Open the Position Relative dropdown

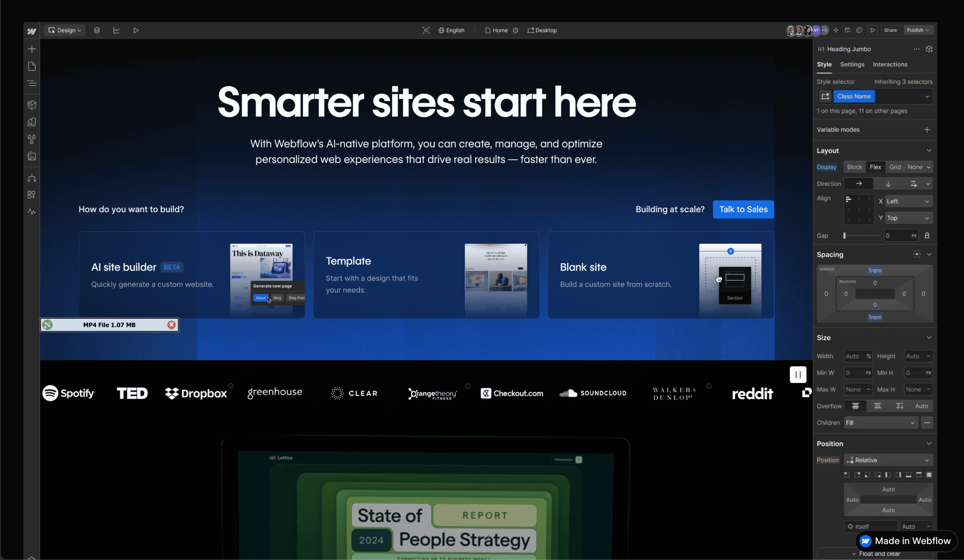tap(888, 460)
